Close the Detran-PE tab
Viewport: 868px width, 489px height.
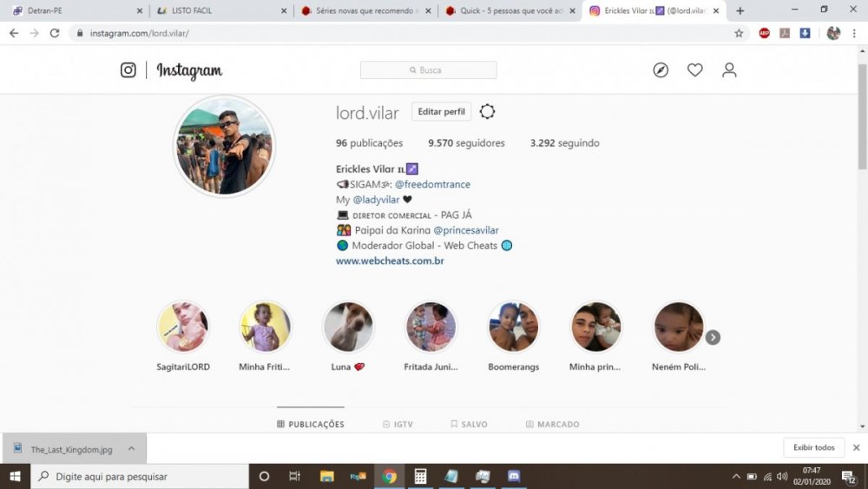pyautogui.click(x=140, y=10)
